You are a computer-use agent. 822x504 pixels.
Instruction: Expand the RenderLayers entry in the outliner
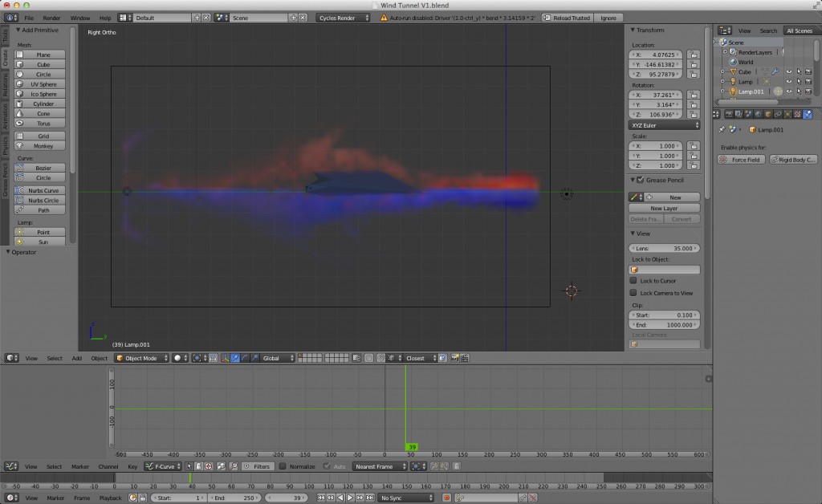point(725,51)
